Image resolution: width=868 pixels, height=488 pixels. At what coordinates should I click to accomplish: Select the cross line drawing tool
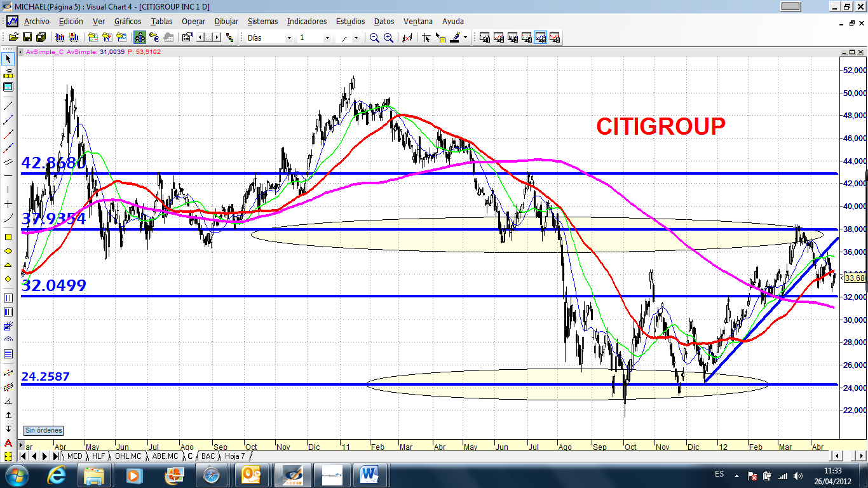tap(8, 204)
